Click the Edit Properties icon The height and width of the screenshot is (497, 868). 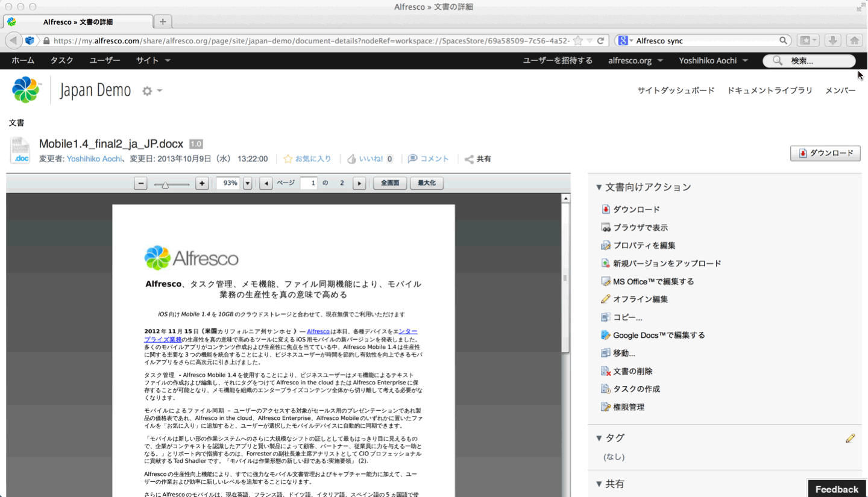click(606, 245)
